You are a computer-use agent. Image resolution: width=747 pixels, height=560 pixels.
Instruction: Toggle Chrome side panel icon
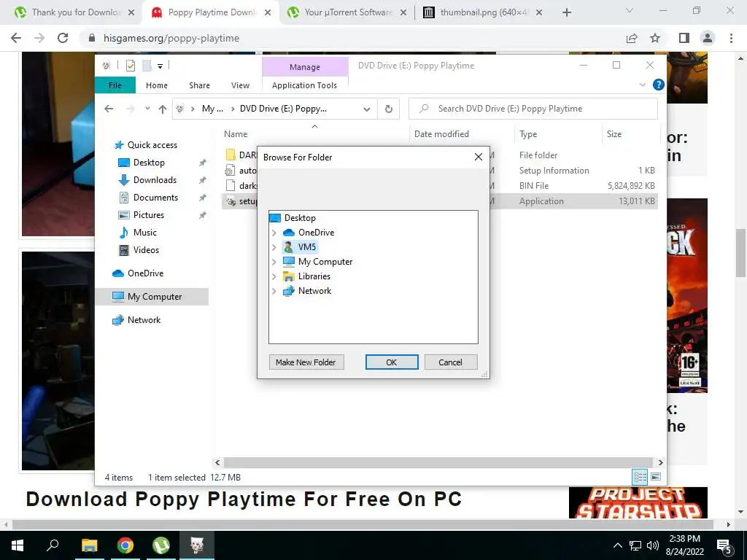684,38
